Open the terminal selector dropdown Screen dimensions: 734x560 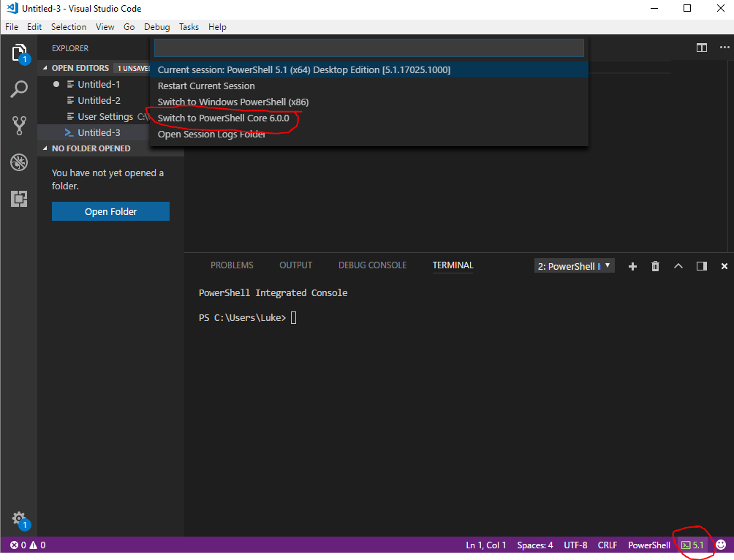(575, 266)
